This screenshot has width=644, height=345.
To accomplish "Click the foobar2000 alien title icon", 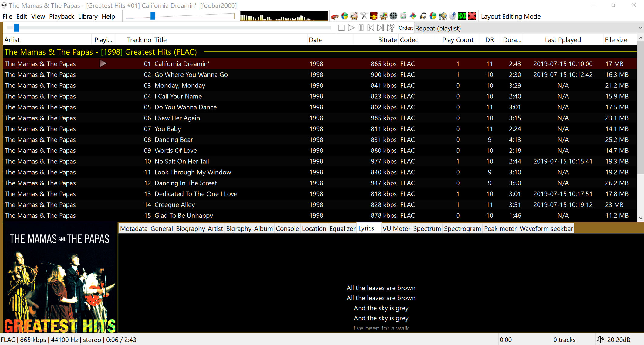I will [x=4, y=5].
